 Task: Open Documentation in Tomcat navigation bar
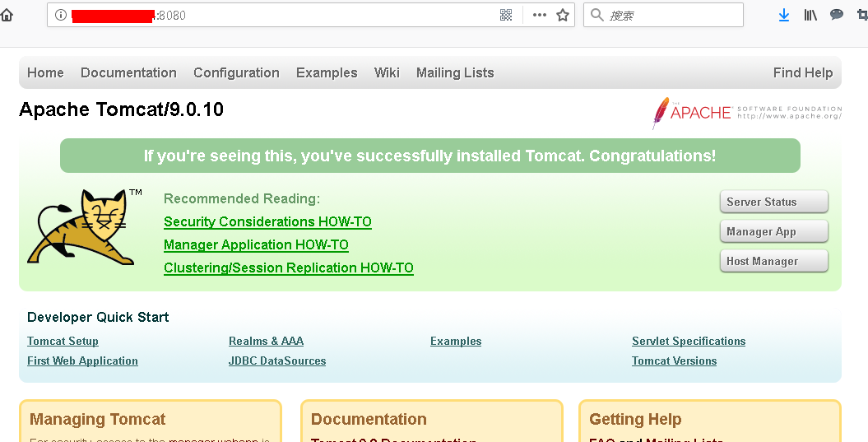point(128,72)
